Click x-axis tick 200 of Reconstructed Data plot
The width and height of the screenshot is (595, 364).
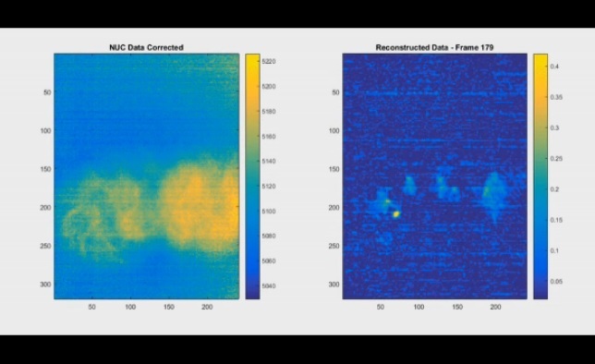coord(495,307)
